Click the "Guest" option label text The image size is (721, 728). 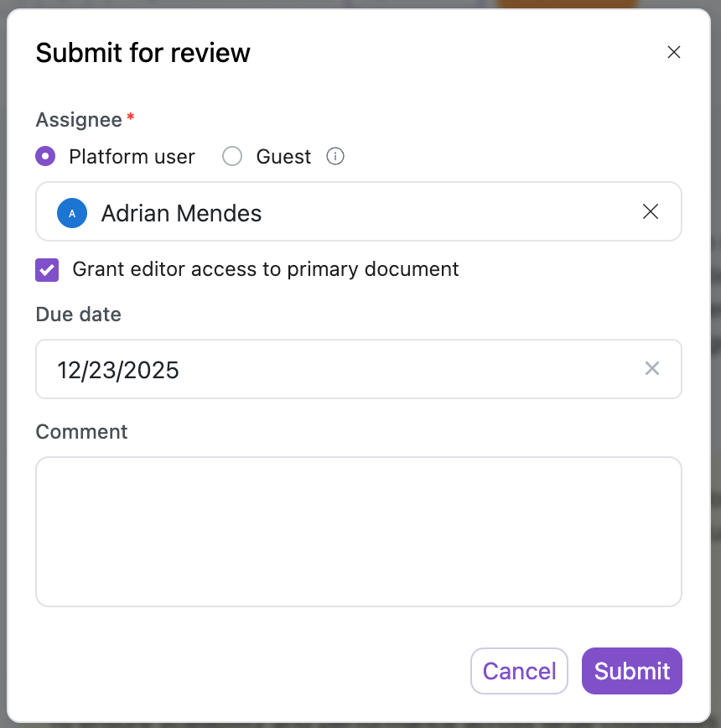(x=283, y=157)
